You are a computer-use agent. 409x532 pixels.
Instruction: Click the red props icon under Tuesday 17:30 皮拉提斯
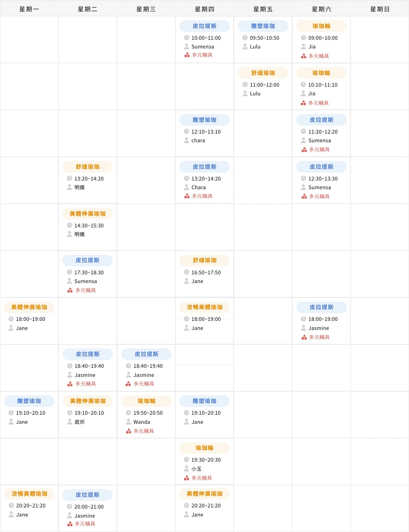coord(70,290)
